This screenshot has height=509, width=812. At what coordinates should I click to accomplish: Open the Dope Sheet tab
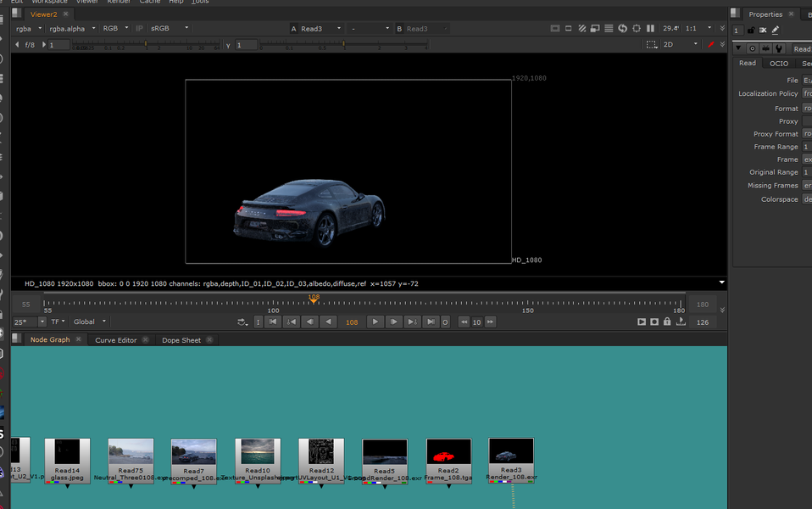coord(181,340)
